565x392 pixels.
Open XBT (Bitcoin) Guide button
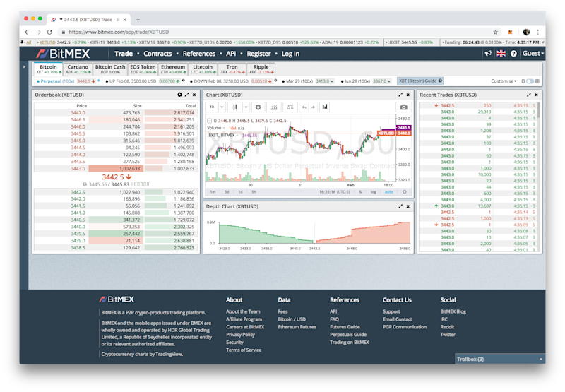pos(420,81)
